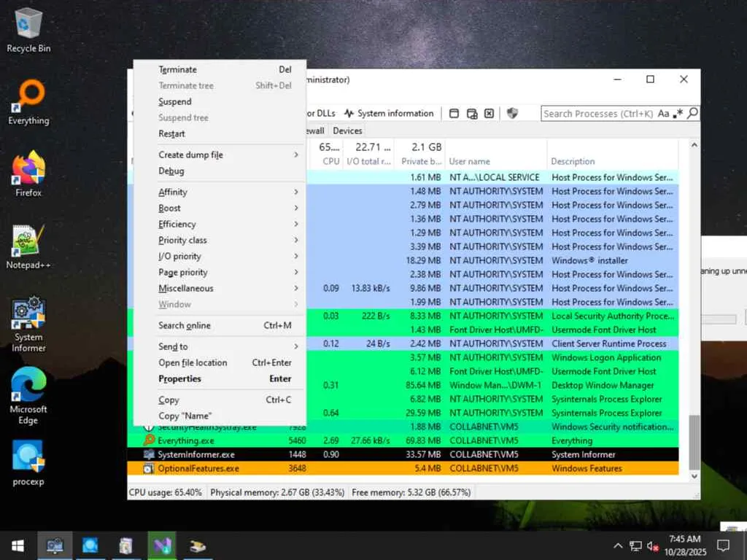Launch Microsoft Edge from the desktop
The width and height of the screenshot is (747, 560).
tap(28, 395)
